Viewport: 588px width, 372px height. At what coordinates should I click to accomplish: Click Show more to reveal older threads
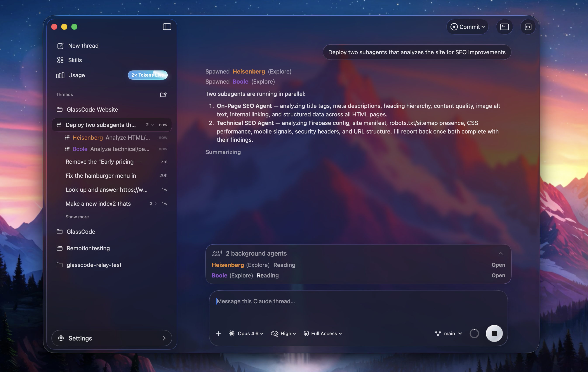pos(77,217)
